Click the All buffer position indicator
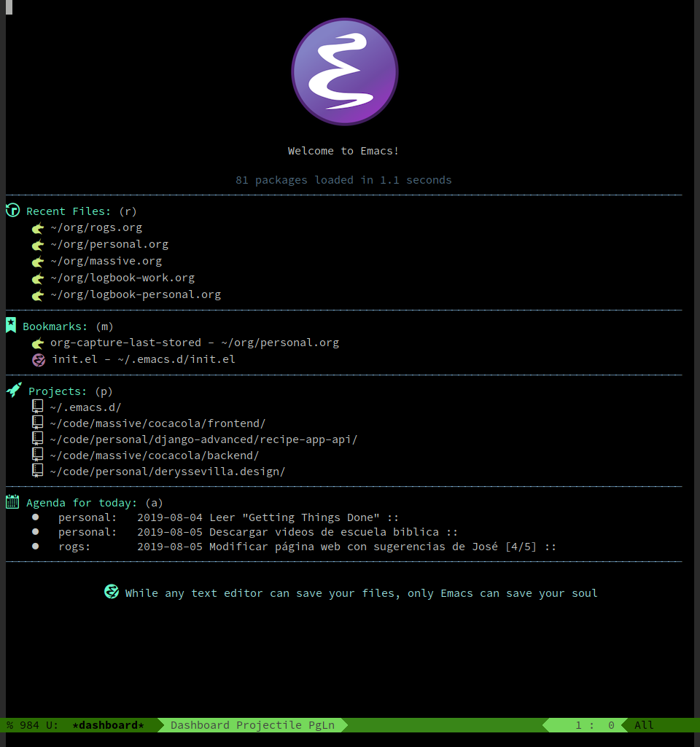700x747 pixels. 644,725
